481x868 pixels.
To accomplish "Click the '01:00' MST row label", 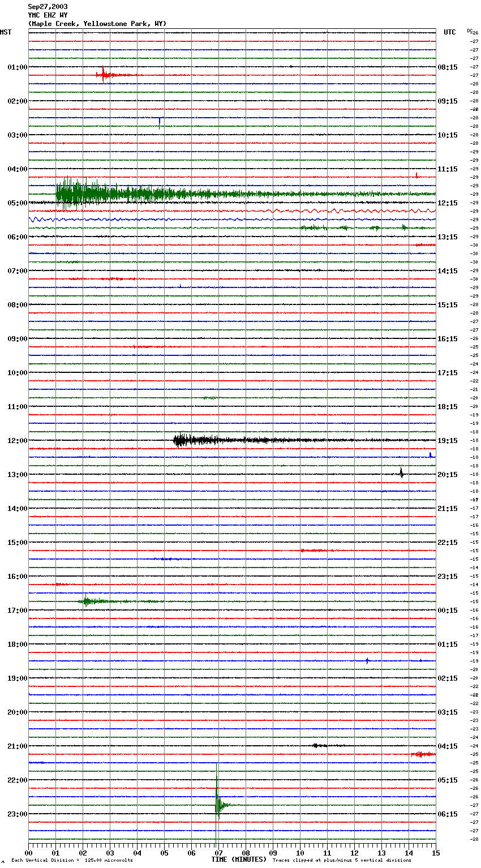I will pyautogui.click(x=18, y=67).
